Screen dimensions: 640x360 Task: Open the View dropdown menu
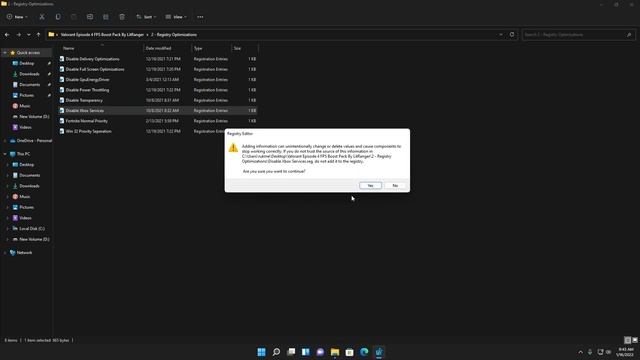pyautogui.click(x=176, y=17)
